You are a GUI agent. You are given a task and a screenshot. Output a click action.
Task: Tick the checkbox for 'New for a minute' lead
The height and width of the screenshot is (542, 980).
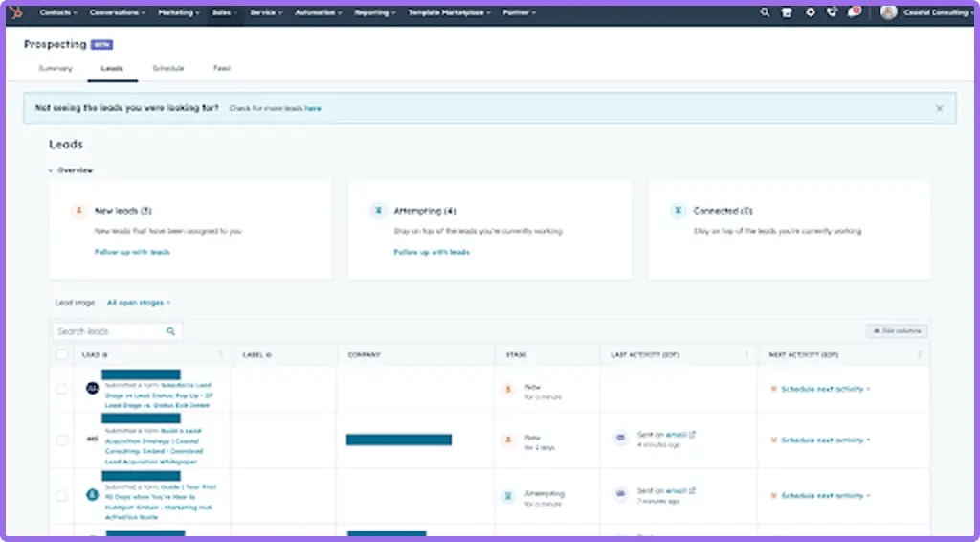[62, 389]
